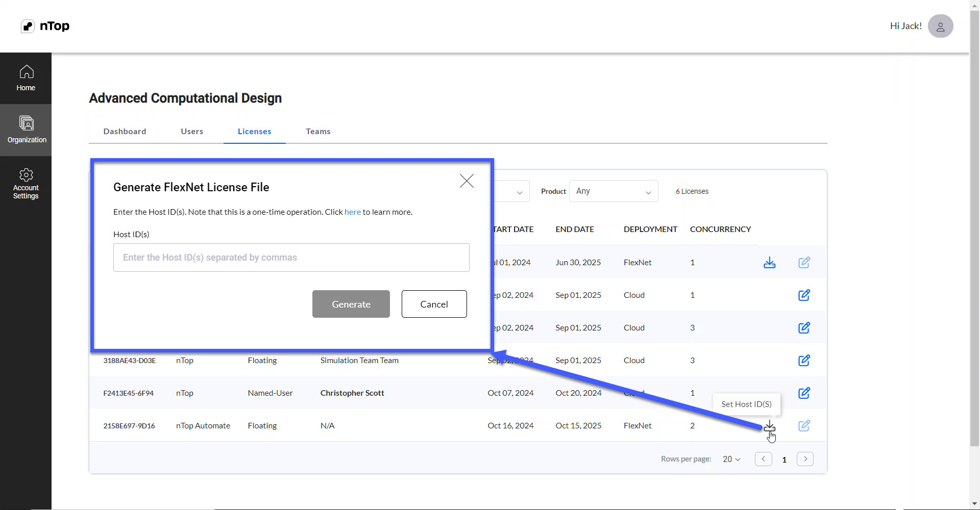Open Account Settings in sidebar
This screenshot has height=510, width=980.
point(26,184)
